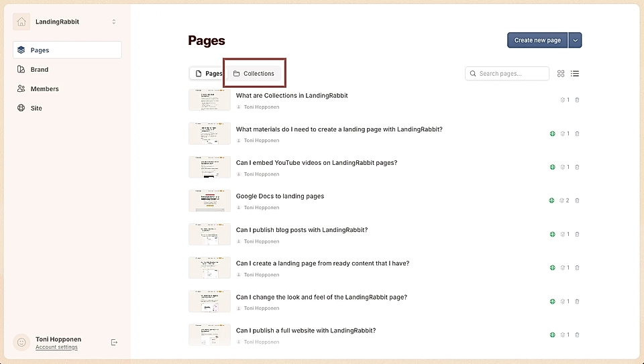The width and height of the screenshot is (644, 364).
Task: Click the thumbnail of 'What are Collections' page
Action: (209, 100)
